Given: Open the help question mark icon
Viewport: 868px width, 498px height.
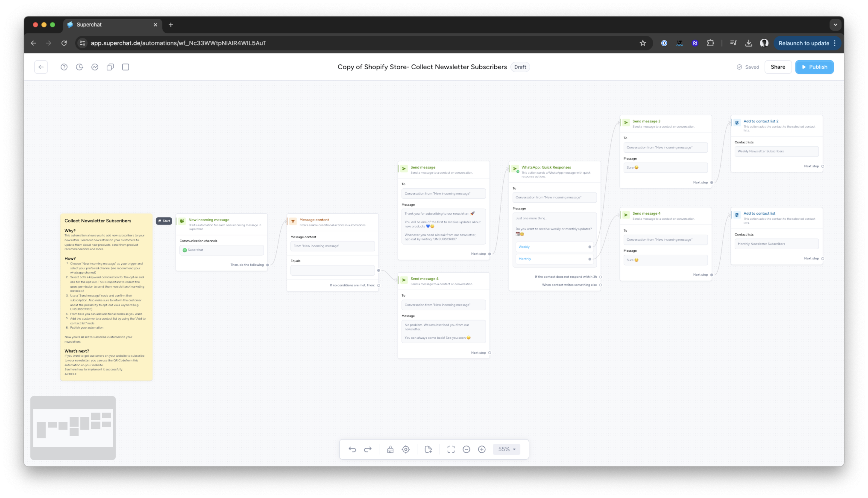Looking at the screenshot, I should (64, 67).
